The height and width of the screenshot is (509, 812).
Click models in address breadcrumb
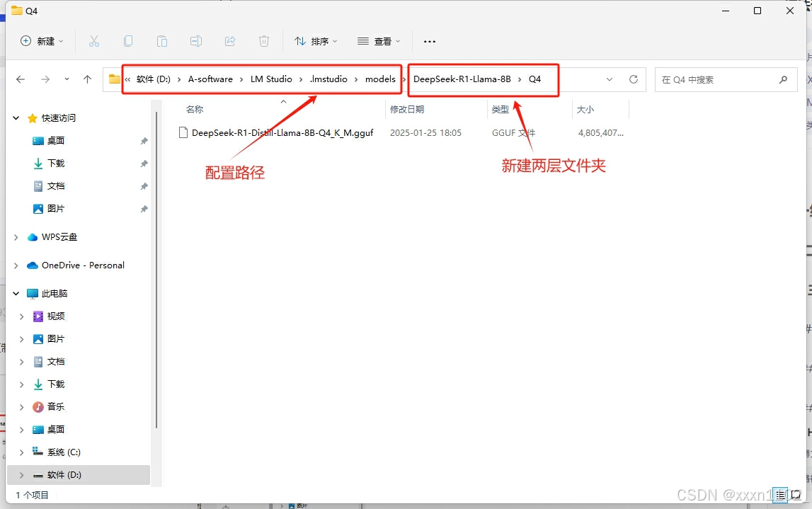coord(380,79)
